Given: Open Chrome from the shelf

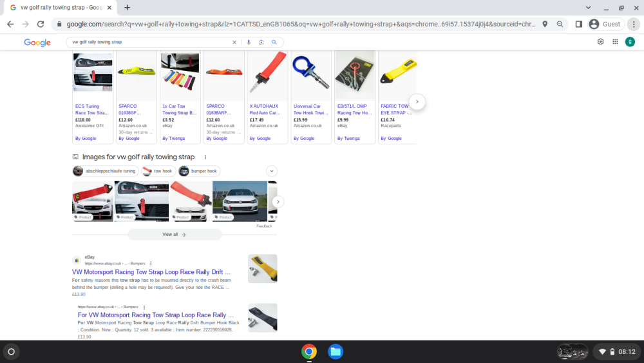Looking at the screenshot, I should tap(309, 352).
